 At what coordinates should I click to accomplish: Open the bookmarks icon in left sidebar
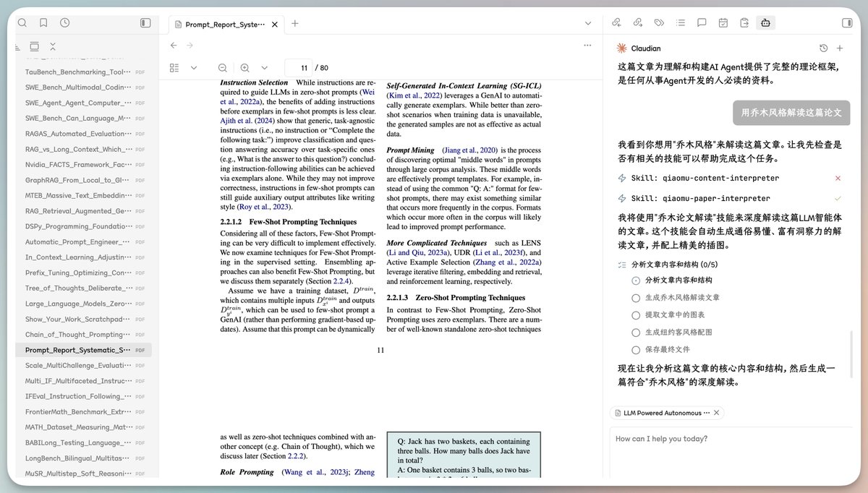pos(43,23)
